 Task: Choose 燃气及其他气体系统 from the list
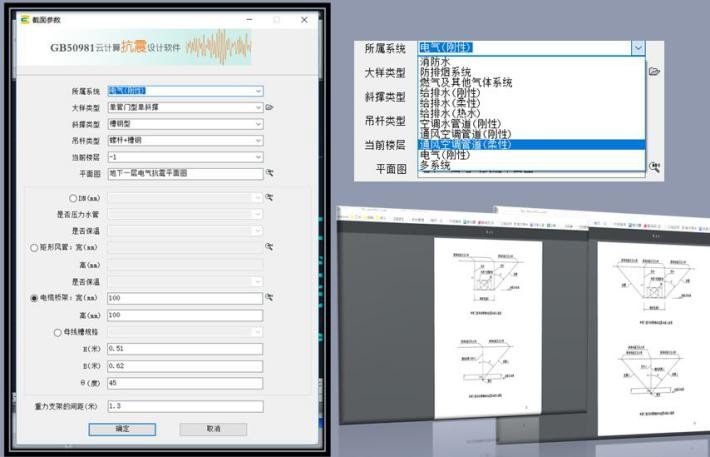pyautogui.click(x=531, y=82)
